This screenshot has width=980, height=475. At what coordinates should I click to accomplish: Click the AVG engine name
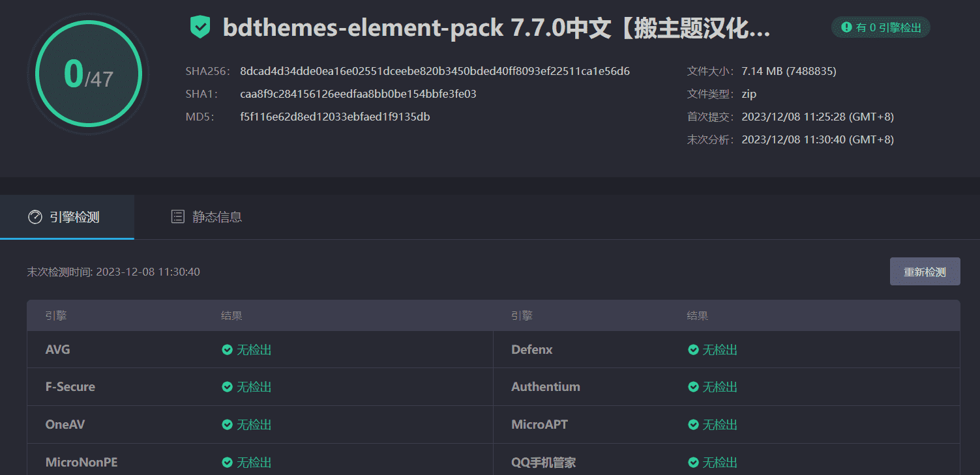pyautogui.click(x=57, y=350)
